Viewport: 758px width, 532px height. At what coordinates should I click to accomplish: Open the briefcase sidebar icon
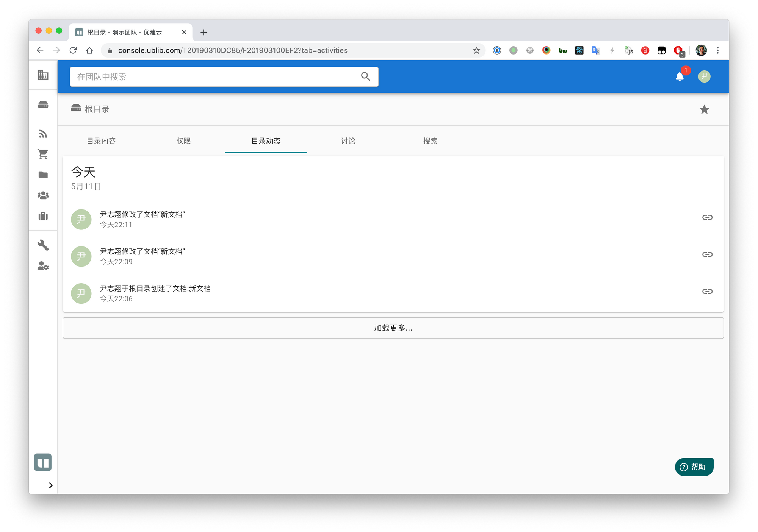(43, 216)
